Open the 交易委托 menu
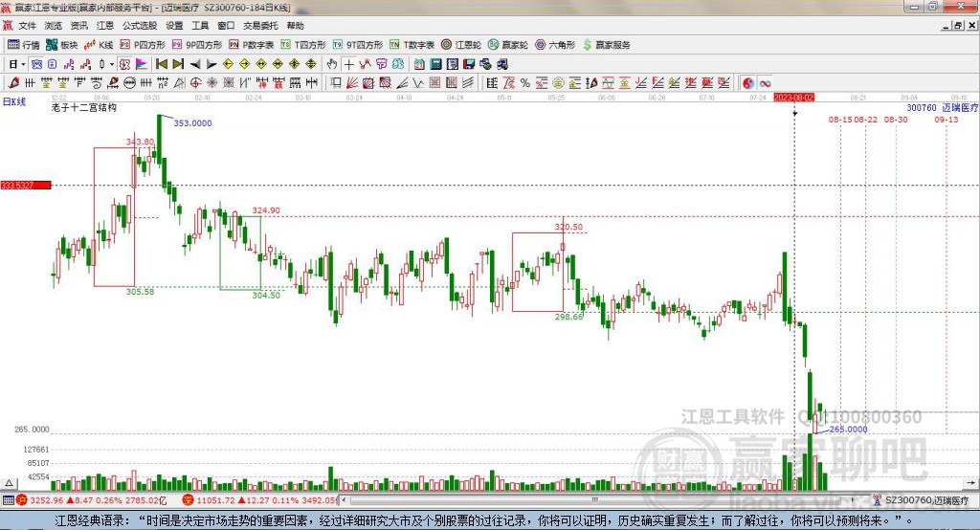The height and width of the screenshot is (530, 980). point(260,26)
